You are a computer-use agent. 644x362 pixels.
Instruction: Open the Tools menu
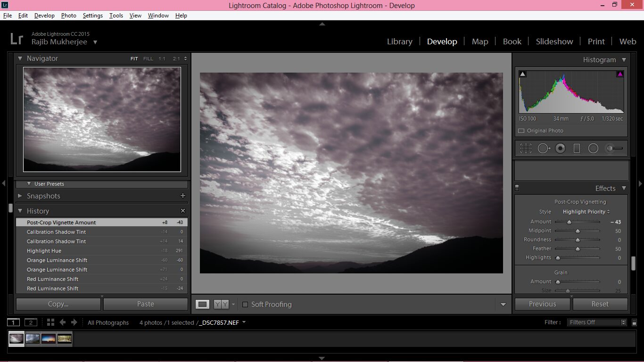coord(116,16)
